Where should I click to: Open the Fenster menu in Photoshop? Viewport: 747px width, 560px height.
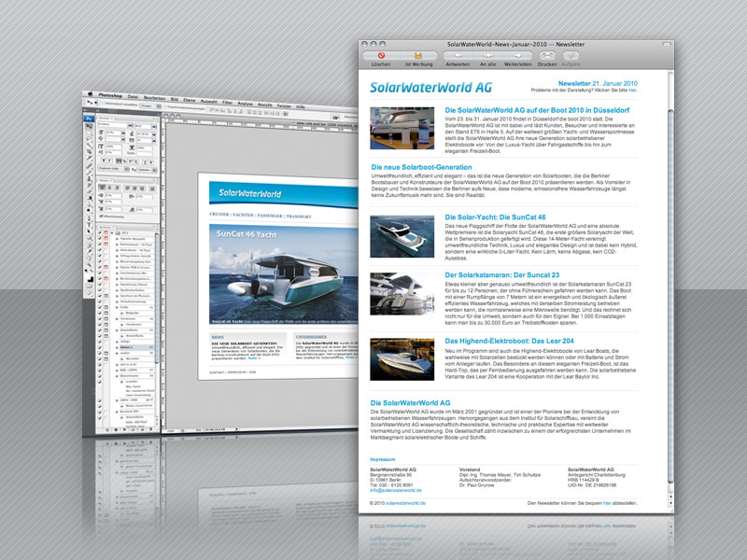(284, 105)
